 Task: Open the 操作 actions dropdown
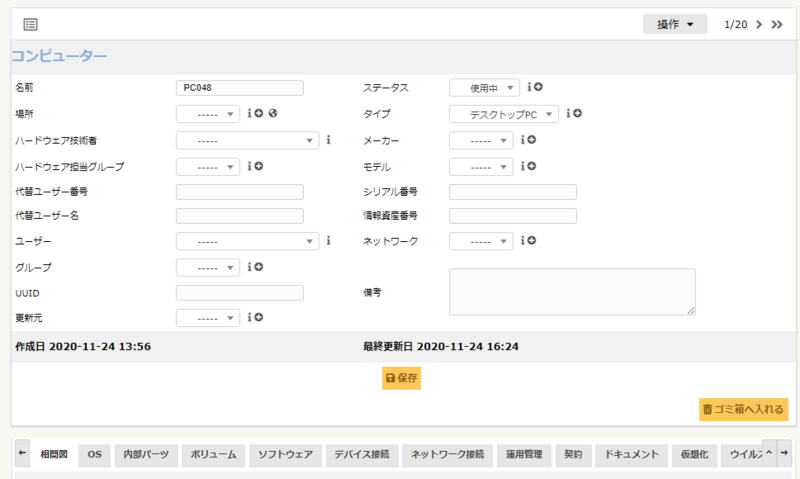(x=675, y=24)
